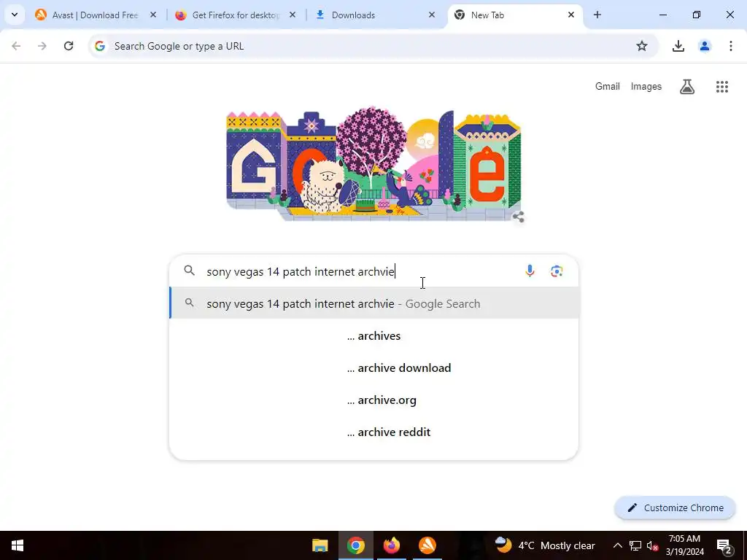Click the Customize Chrome button

[675, 507]
